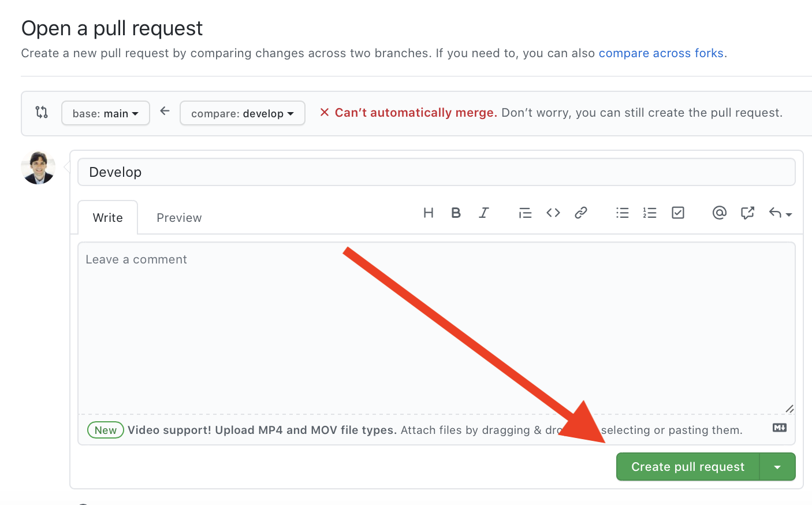Add a link with the chain icon
The image size is (812, 505).
(580, 213)
